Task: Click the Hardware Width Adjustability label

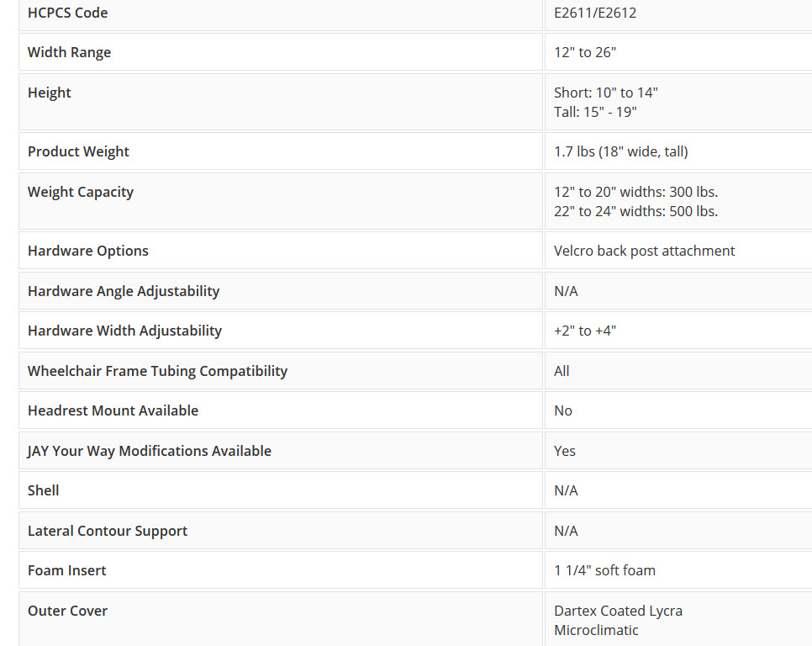Action: click(124, 331)
